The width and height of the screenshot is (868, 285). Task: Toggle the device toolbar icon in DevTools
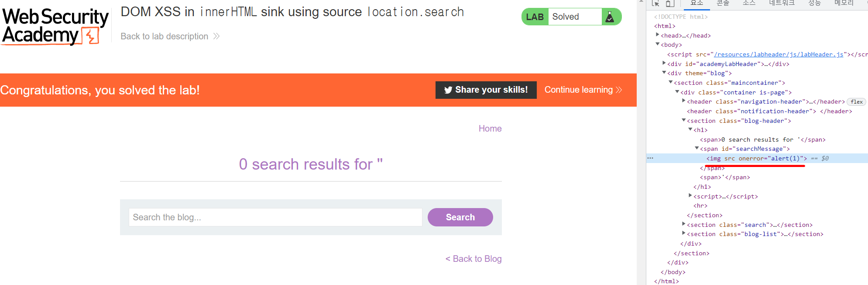670,3
